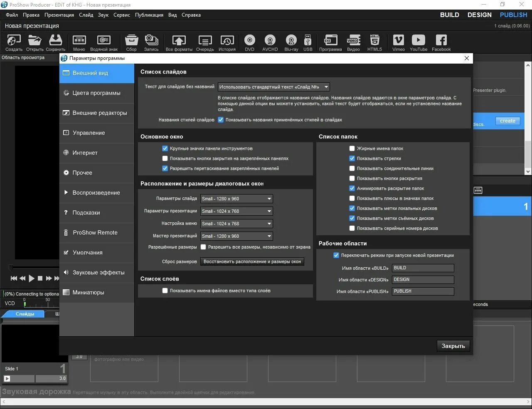Click the Имя области «PUBLISH» input field

[x=423, y=291]
